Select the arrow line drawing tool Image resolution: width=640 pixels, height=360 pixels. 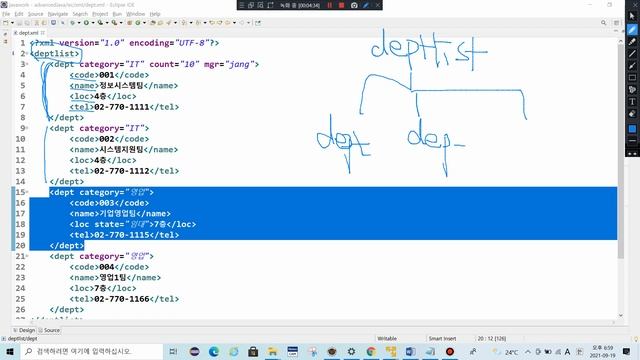click(632, 65)
